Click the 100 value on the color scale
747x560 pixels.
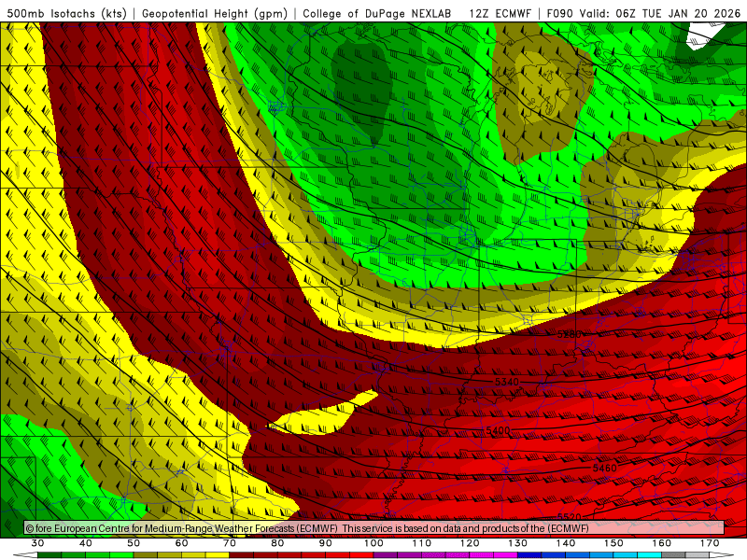373,543
